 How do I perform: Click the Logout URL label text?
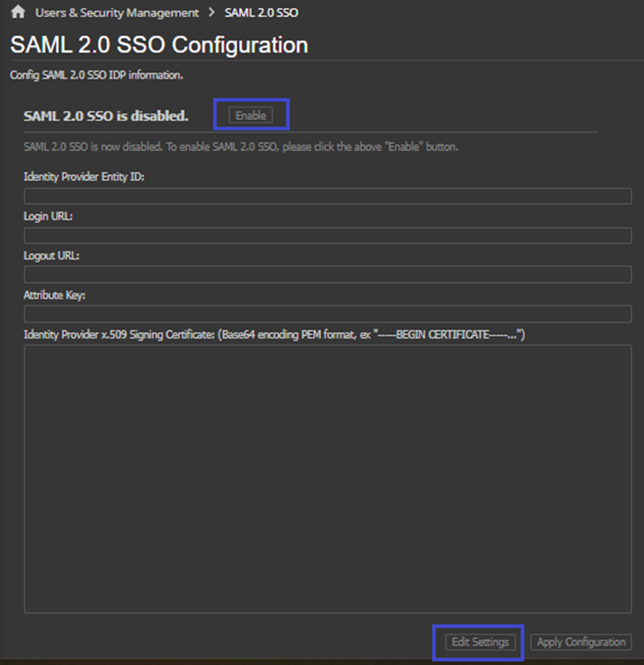tap(52, 256)
